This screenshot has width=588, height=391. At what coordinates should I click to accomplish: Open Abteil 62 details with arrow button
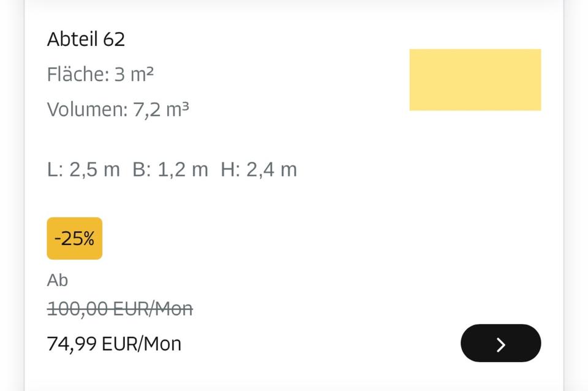[x=500, y=344]
